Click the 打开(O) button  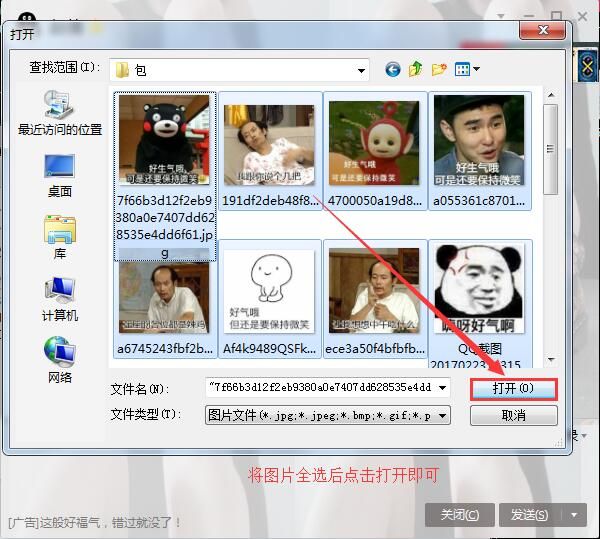513,388
